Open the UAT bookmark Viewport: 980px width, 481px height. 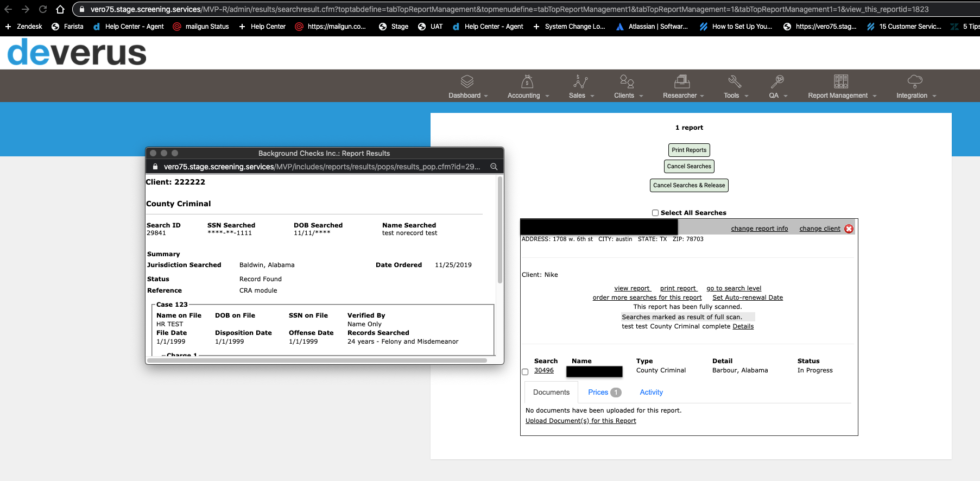coord(431,26)
